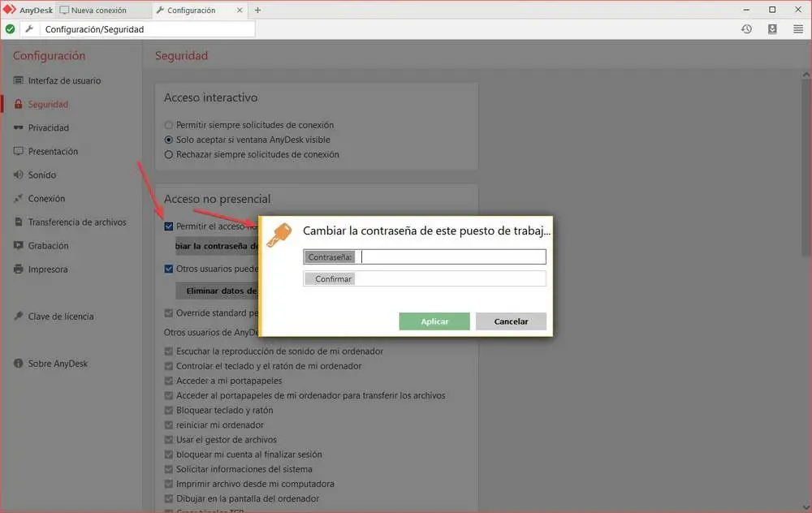Click the Eliminar datos button

pos(217,291)
